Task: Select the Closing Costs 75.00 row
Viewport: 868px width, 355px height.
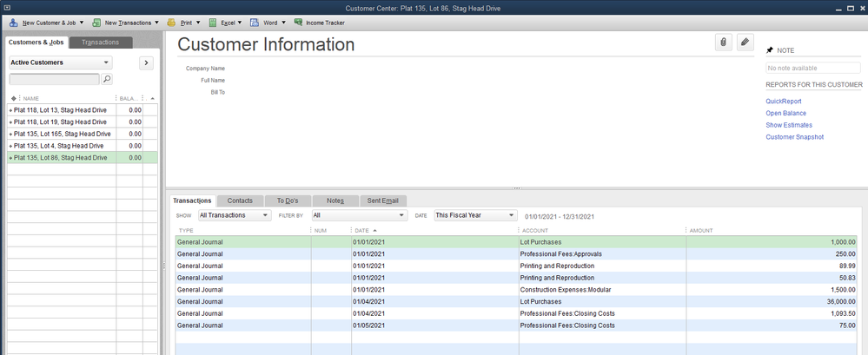Action: tap(516, 325)
